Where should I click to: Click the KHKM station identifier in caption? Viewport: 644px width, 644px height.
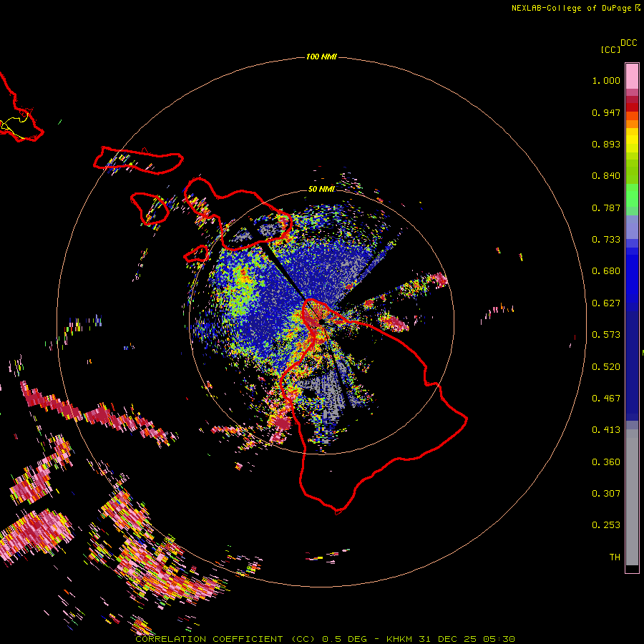[x=399, y=639]
